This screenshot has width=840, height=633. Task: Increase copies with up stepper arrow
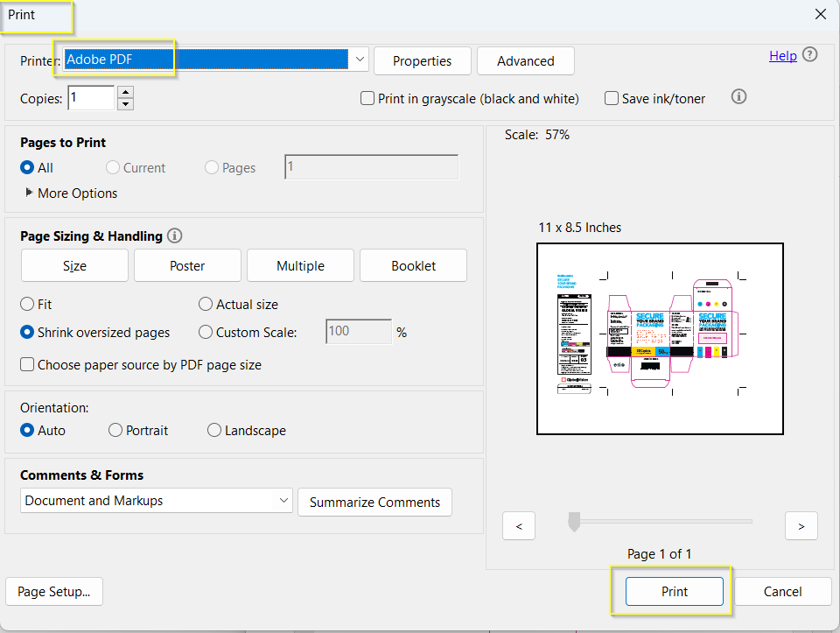click(x=125, y=92)
